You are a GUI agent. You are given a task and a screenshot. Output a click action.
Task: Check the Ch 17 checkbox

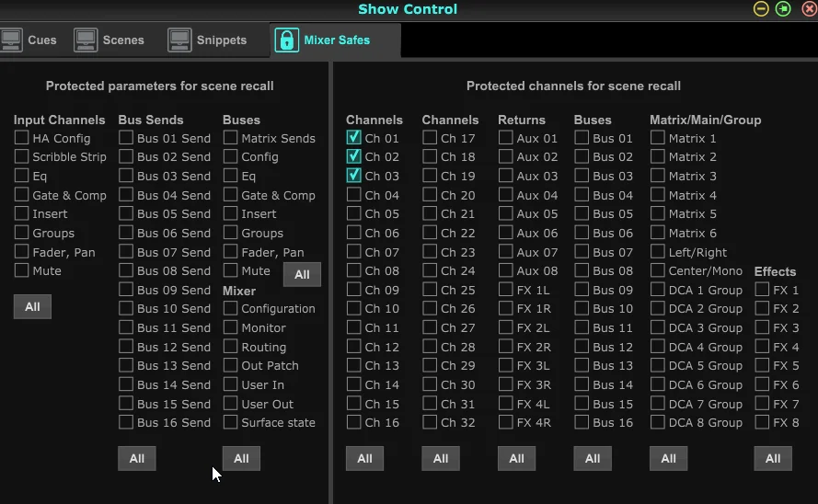(430, 138)
